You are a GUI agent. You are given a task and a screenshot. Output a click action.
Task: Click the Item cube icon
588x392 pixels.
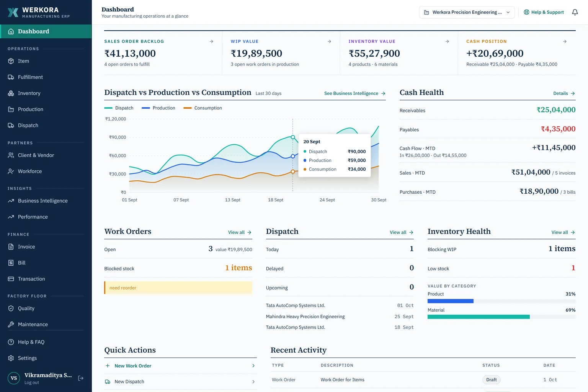tap(11, 61)
